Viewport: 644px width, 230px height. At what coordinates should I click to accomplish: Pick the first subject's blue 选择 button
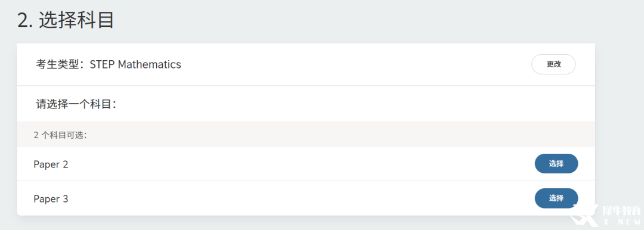[556, 164]
